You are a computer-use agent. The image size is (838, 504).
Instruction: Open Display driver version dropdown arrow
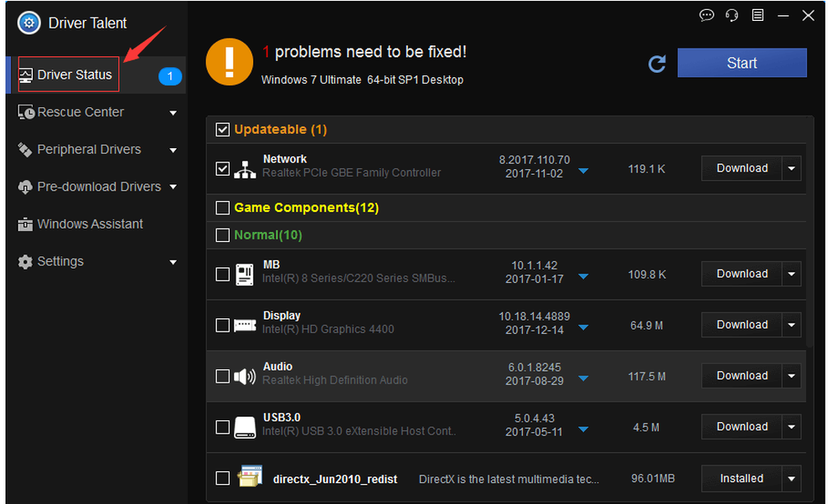coord(583,327)
